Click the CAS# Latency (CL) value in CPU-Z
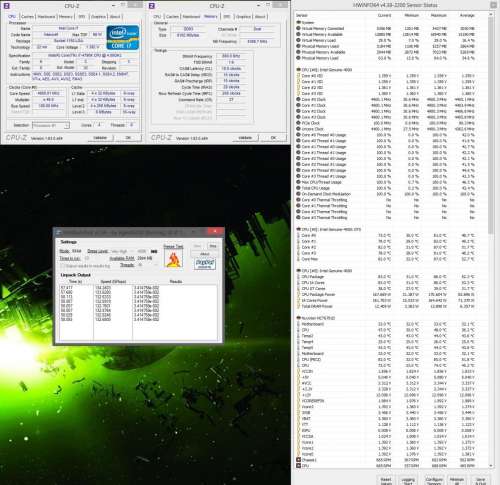Screen dimensions: 500x485 click(x=231, y=68)
